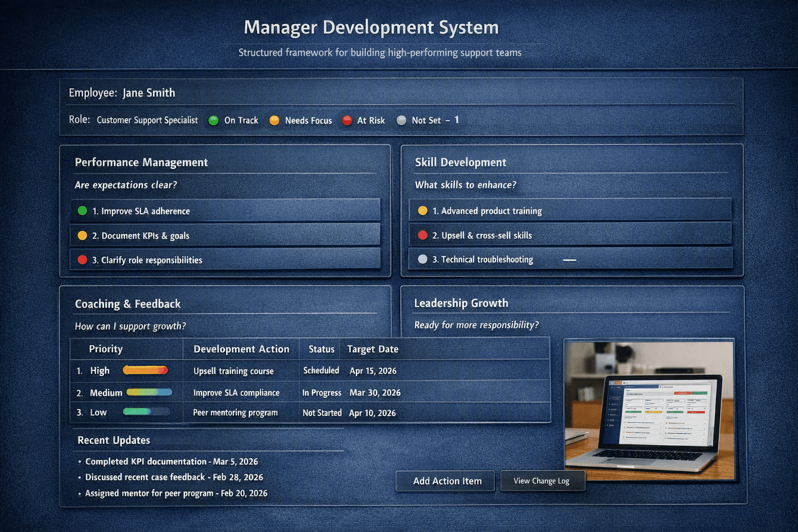Click the Customer Support Specialist role text

coord(147,120)
